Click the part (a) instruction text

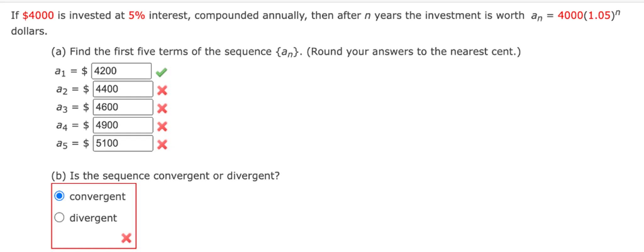176,52
